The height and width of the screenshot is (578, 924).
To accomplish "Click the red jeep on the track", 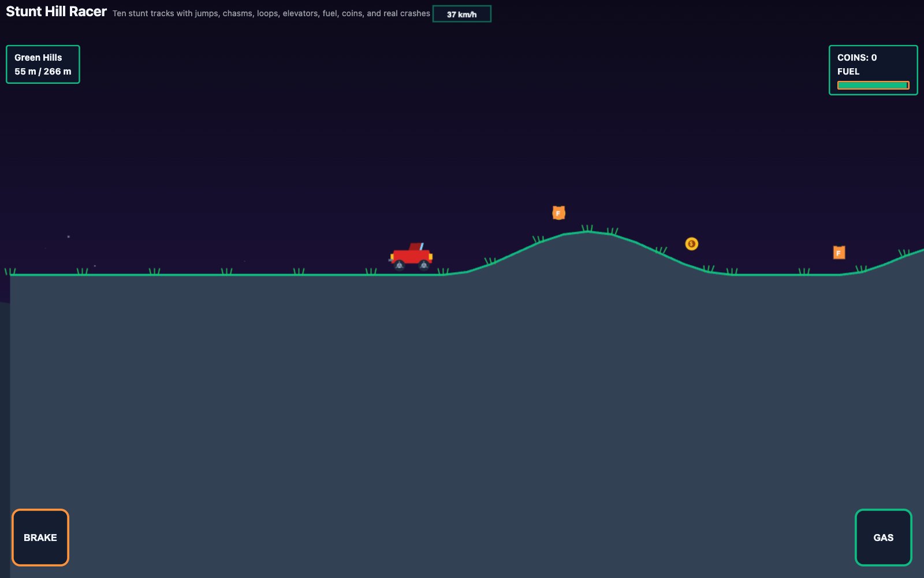I will 411,256.
